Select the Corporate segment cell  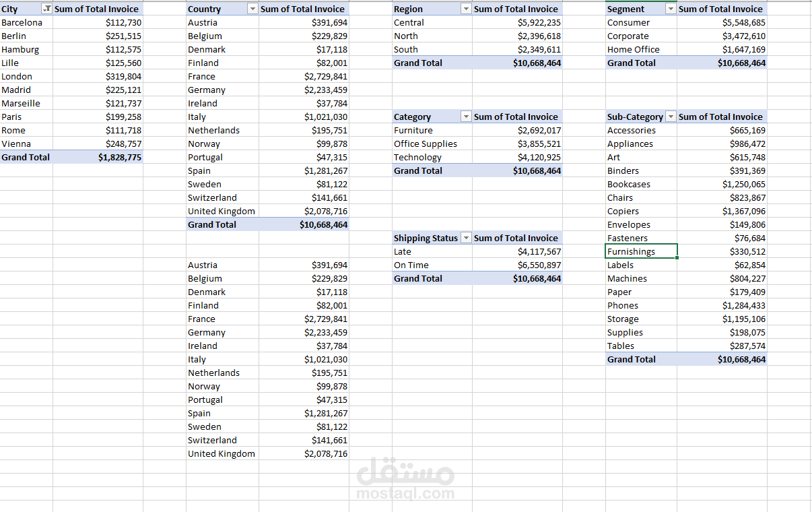point(641,36)
